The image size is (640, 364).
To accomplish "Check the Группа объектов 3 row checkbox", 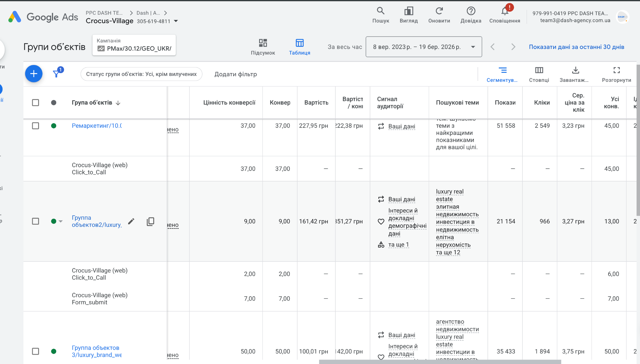I will pos(36,351).
